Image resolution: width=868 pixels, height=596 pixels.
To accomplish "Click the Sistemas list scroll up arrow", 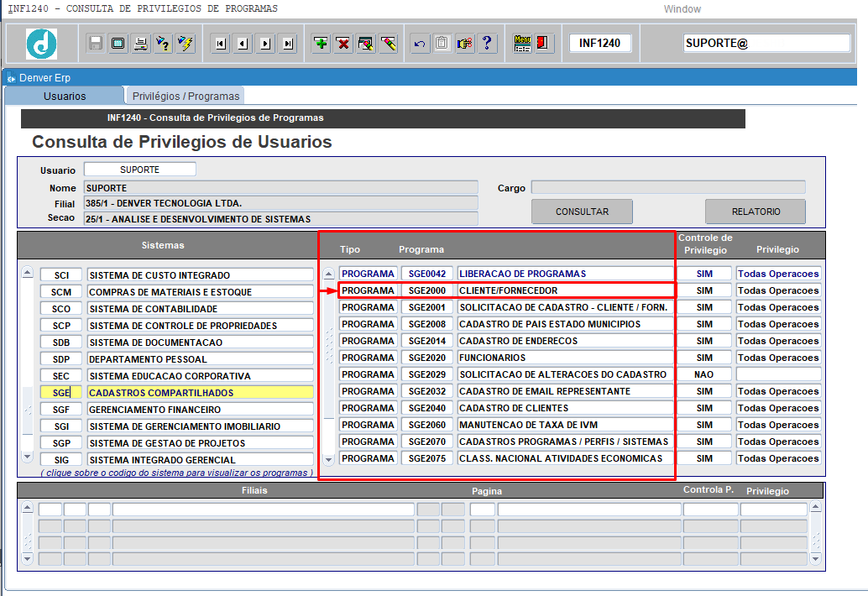I will [x=27, y=272].
